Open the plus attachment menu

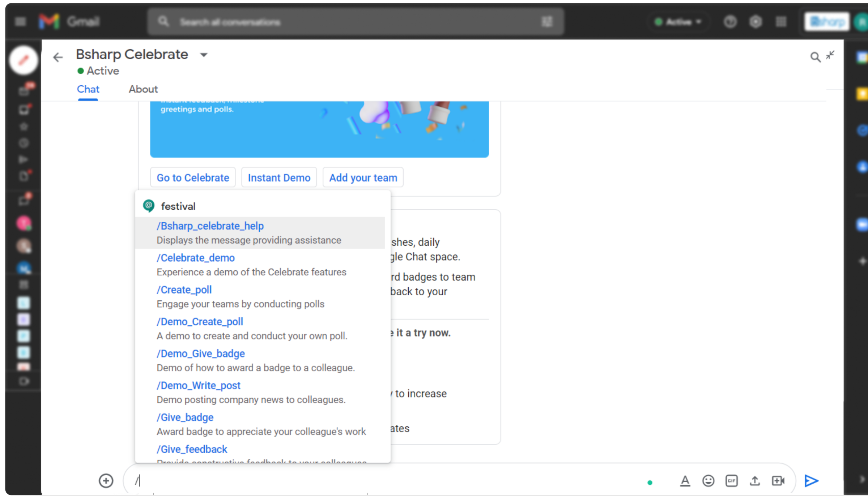click(106, 481)
